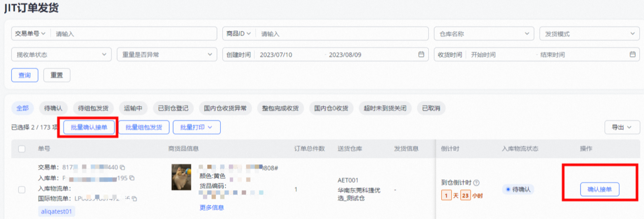Open the 发货模式 dropdown
This screenshot has height=219, width=644.
click(x=589, y=34)
